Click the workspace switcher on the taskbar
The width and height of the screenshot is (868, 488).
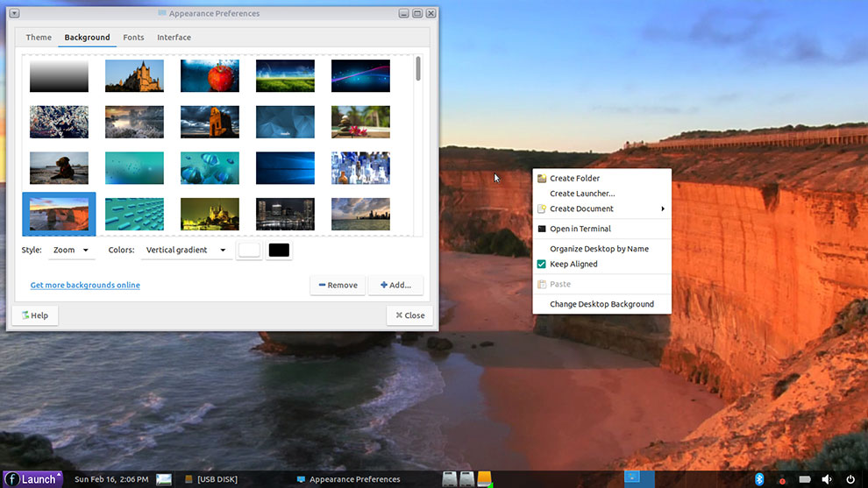click(x=639, y=479)
